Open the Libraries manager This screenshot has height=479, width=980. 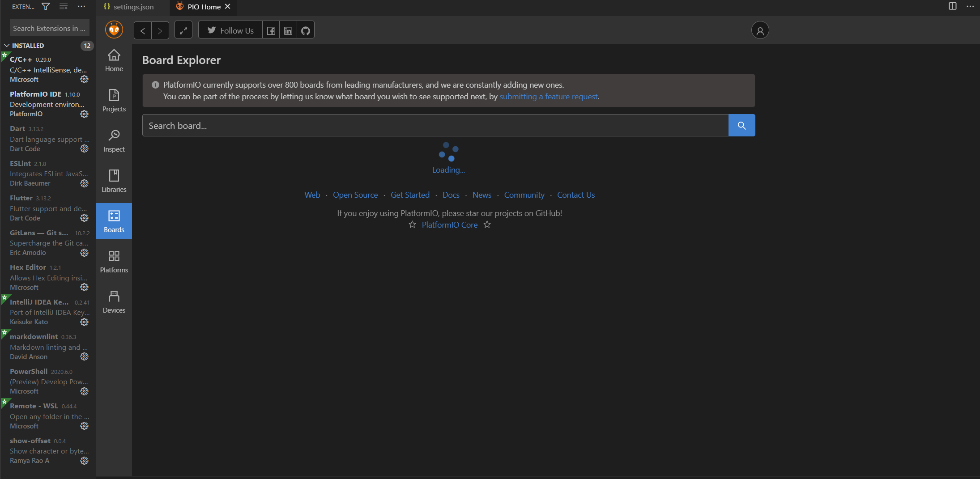pyautogui.click(x=114, y=181)
